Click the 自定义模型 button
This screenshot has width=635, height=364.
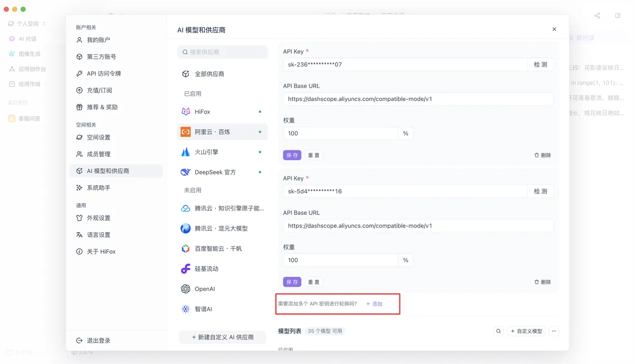pos(526,331)
